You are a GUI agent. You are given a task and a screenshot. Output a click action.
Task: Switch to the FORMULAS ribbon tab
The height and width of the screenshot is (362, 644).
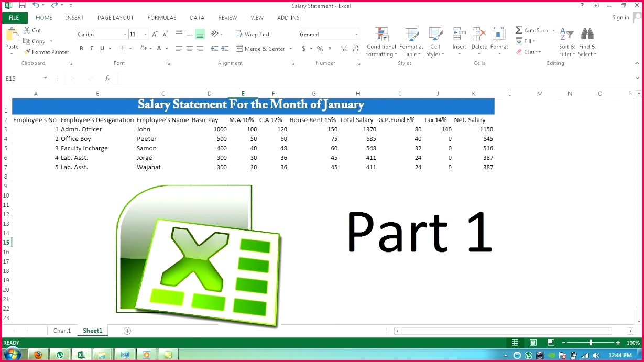(x=162, y=18)
